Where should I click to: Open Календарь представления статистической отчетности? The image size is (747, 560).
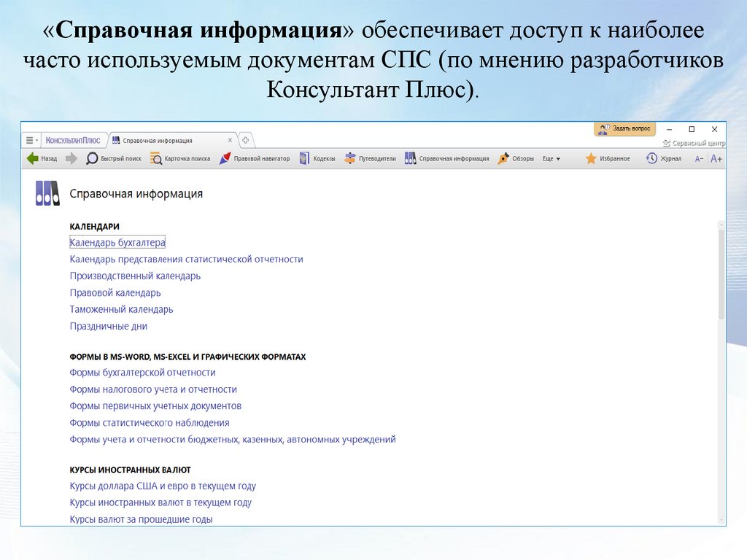click(186, 259)
